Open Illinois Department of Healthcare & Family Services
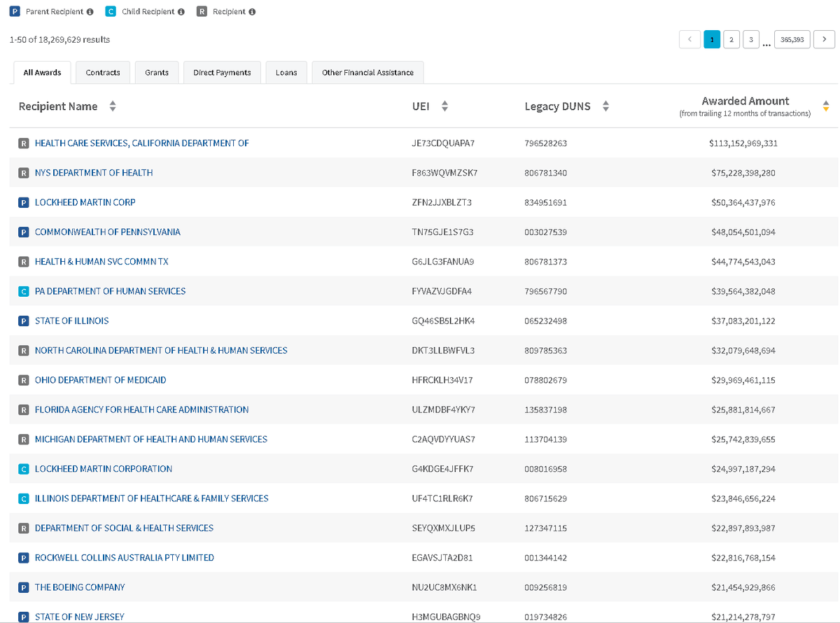This screenshot has height=623, width=840. (152, 498)
